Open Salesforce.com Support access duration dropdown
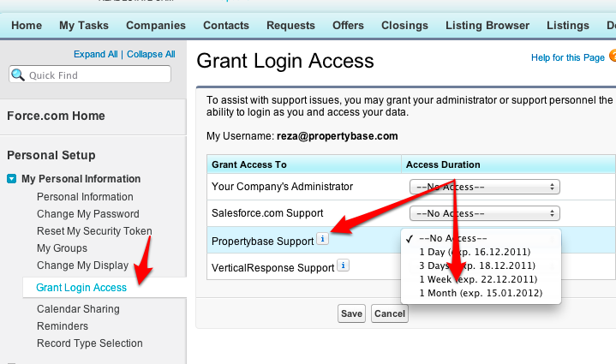616x364 pixels. [484, 213]
